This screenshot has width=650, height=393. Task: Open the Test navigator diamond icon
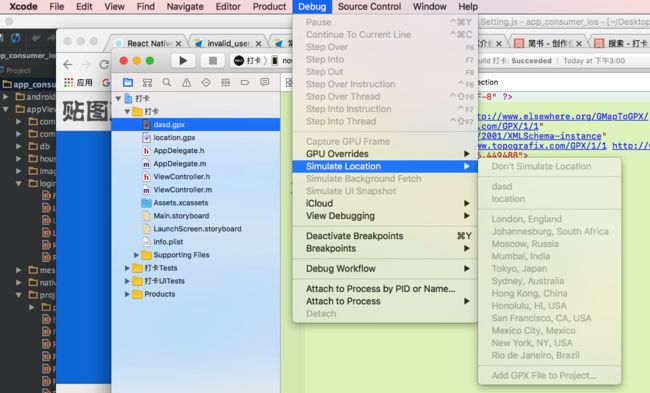tap(206, 82)
